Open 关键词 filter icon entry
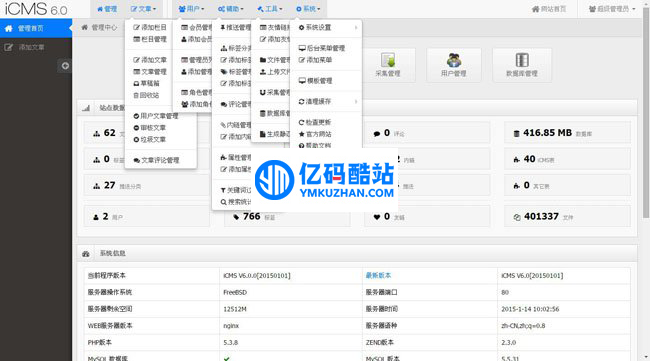Image resolution: width=650 pixels, height=361 pixels. coord(235,190)
